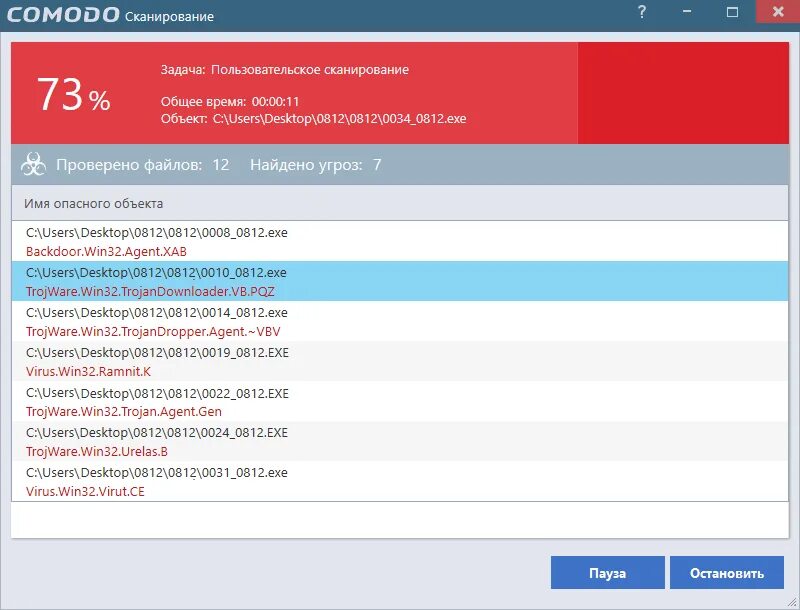Viewport: 800px width, 610px height.
Task: Click the Пауза button
Action: click(x=607, y=572)
